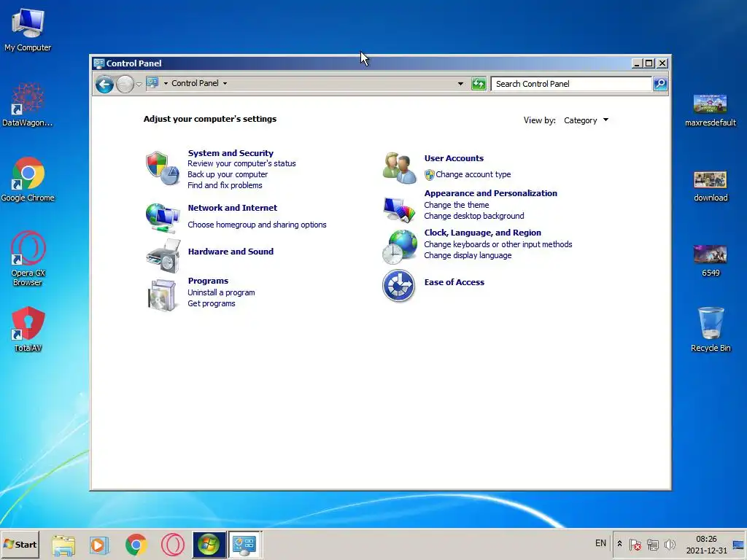This screenshot has width=747, height=560.
Task: Go back with the blue Back arrow
Action: point(104,85)
